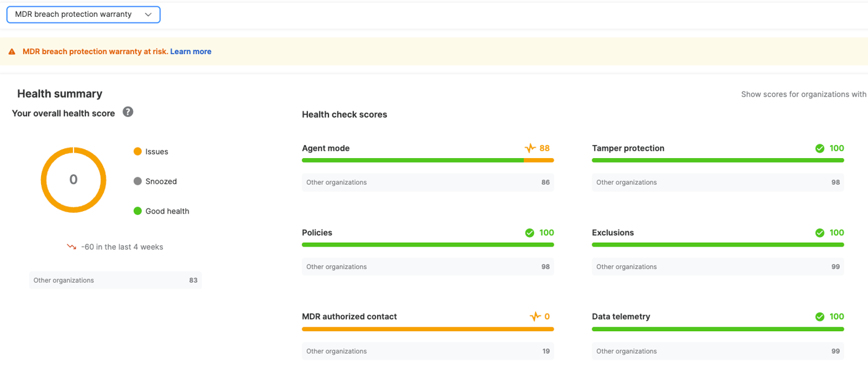Click the Agent mode score progress bar
This screenshot has width=868, height=371.
[427, 160]
